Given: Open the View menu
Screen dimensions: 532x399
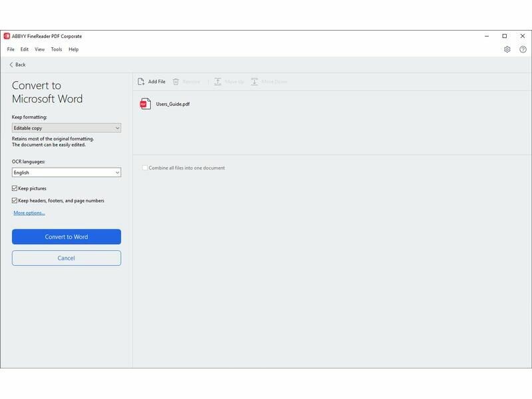Looking at the screenshot, I should [x=40, y=49].
